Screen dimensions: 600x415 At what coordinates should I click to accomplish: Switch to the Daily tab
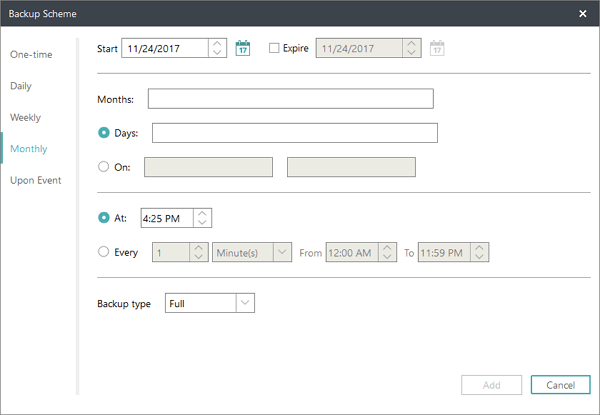[21, 86]
